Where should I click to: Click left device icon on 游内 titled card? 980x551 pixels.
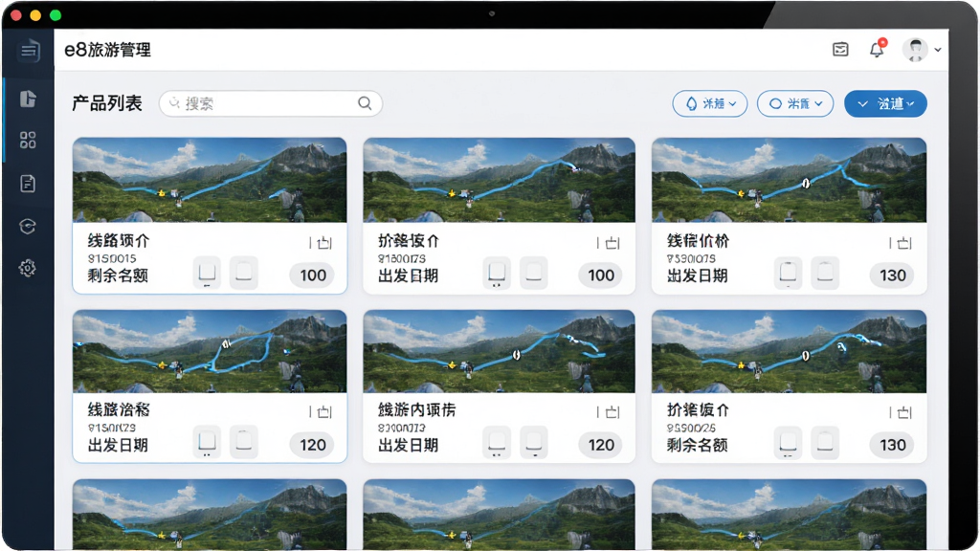pos(497,442)
